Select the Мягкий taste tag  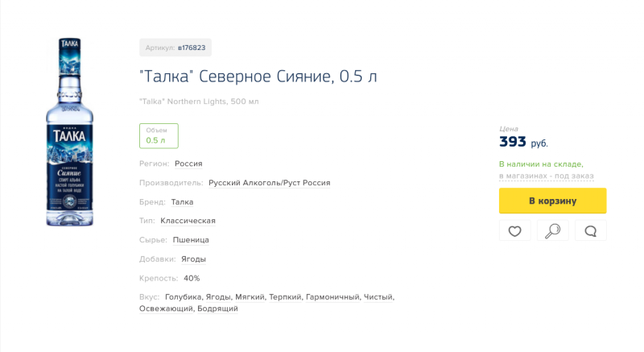[x=249, y=297]
